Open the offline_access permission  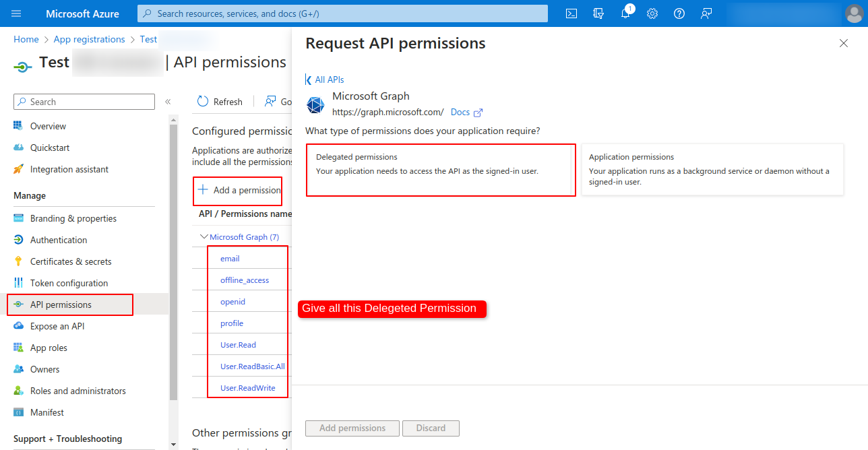[245, 280]
